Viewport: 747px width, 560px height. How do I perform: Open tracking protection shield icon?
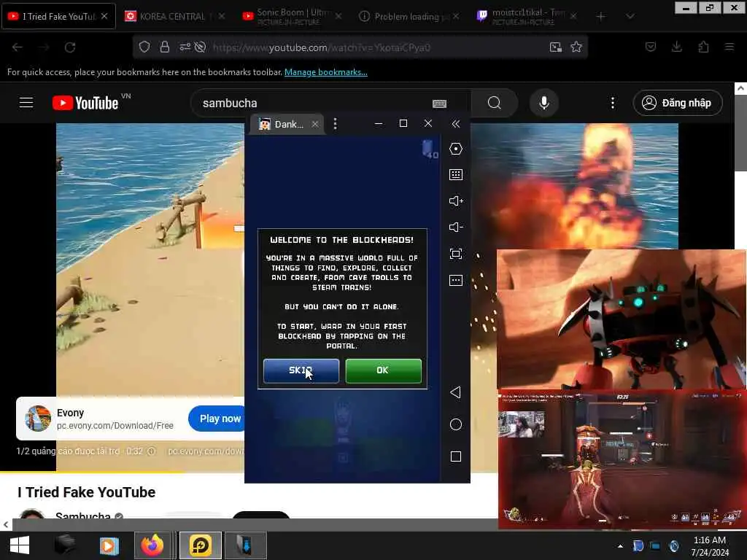click(x=144, y=47)
